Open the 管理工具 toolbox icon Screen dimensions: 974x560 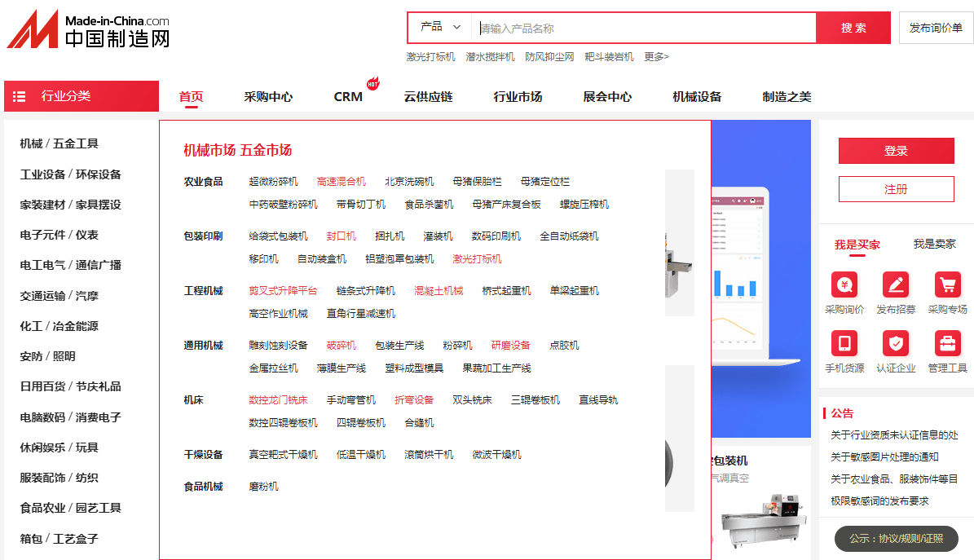(947, 342)
